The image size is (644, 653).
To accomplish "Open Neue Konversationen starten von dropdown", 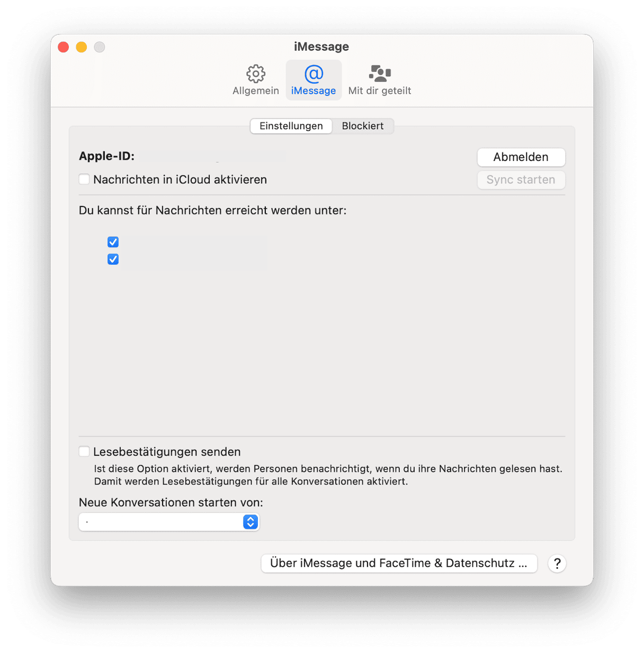I will tap(169, 522).
